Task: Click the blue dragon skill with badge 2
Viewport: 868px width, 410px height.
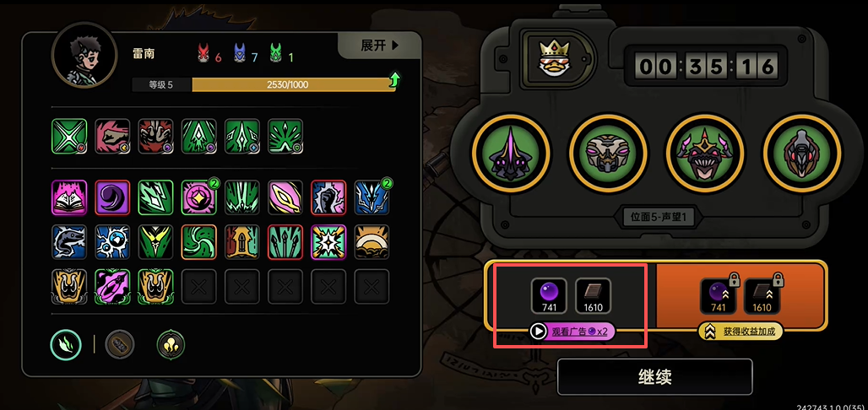Action: point(372,197)
